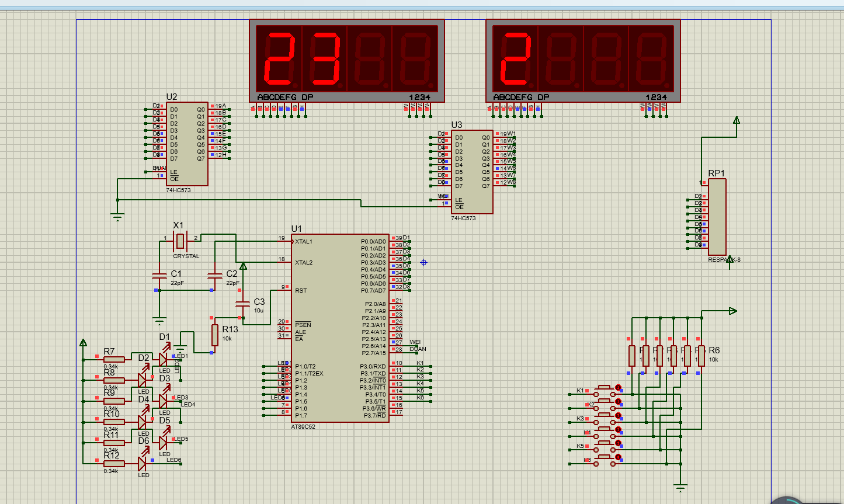Click the right seven-segment display showing 2

583,61
